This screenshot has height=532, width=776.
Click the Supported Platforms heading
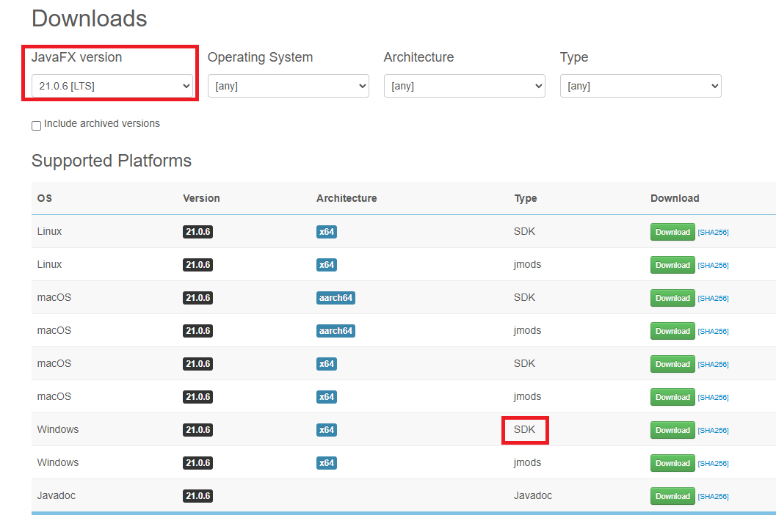tap(112, 161)
